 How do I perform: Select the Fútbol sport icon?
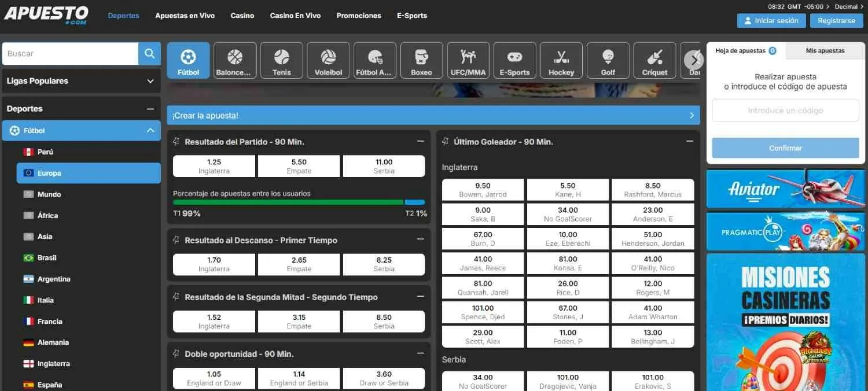(x=188, y=60)
